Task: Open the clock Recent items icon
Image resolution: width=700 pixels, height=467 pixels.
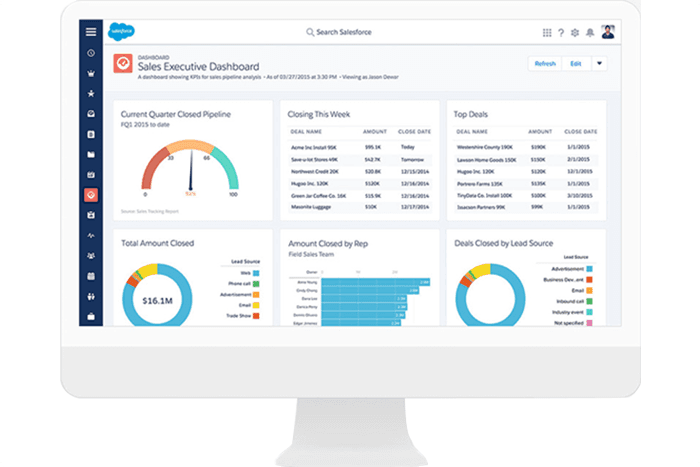Action: pos(91,53)
